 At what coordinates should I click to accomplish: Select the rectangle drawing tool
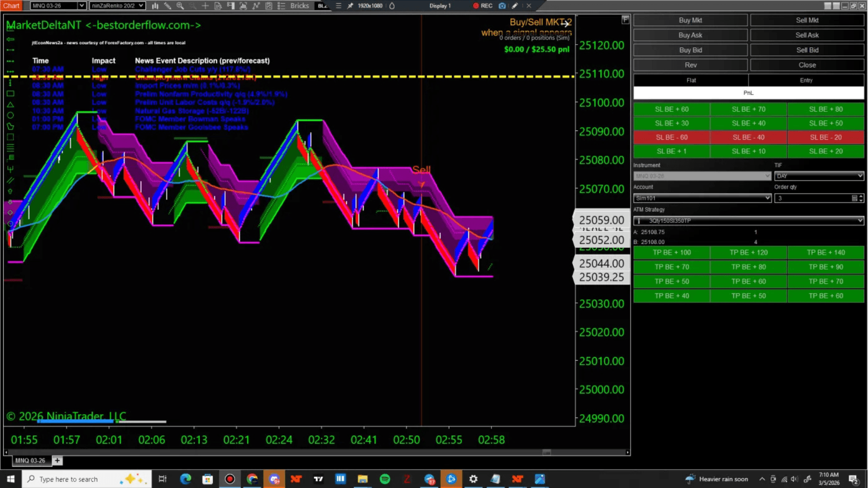(10, 94)
